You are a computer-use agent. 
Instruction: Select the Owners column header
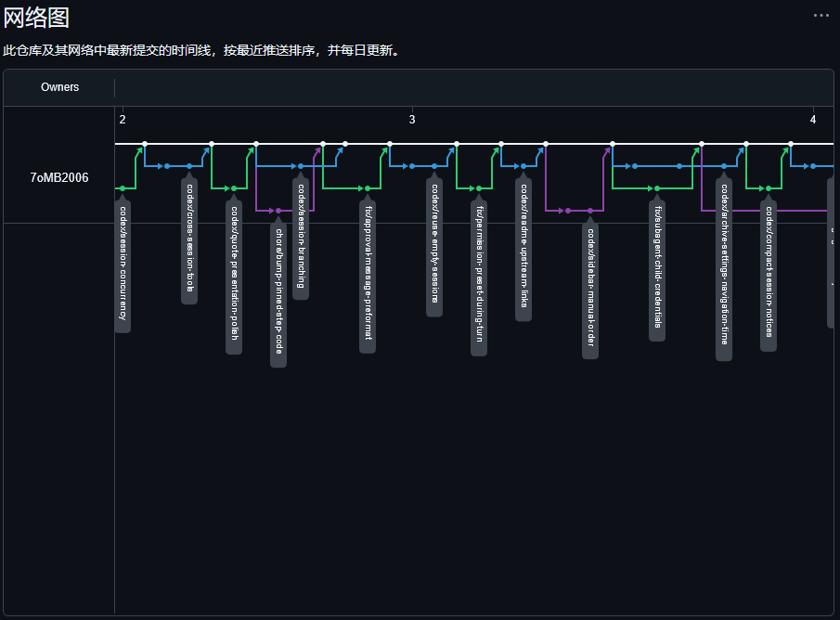(59, 87)
